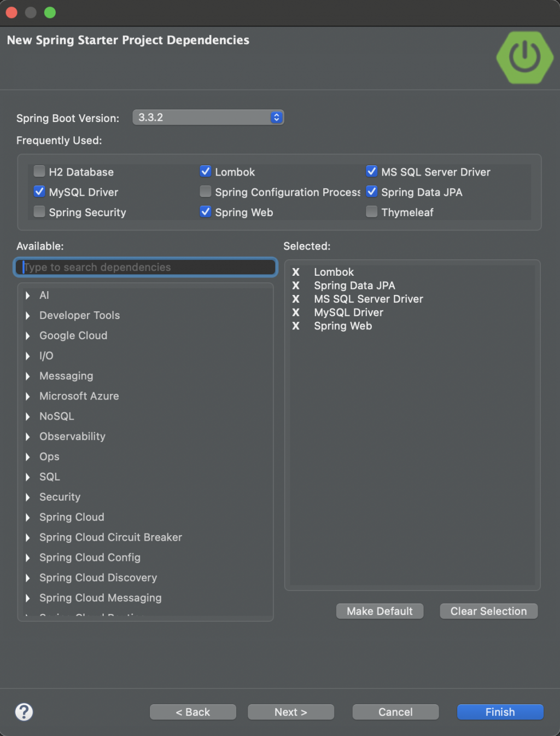This screenshot has width=560, height=736.
Task: Expand the Spring Cloud category arrow
Action: tap(28, 518)
